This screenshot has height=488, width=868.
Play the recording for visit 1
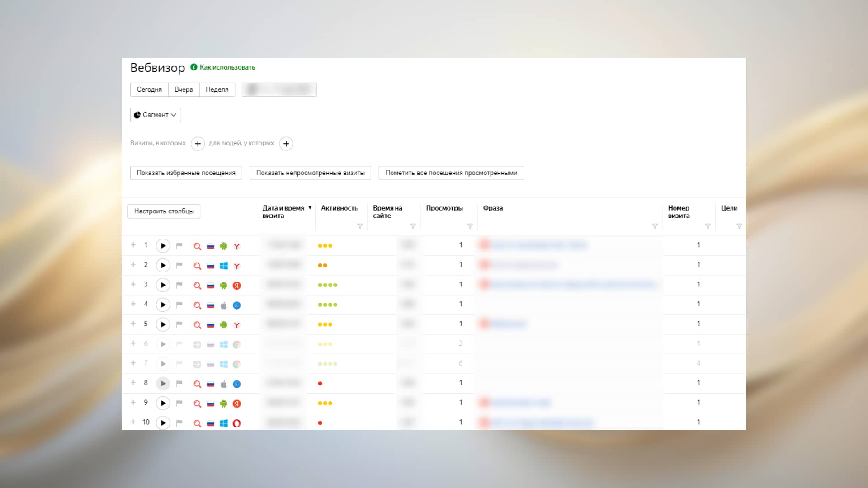(x=163, y=246)
